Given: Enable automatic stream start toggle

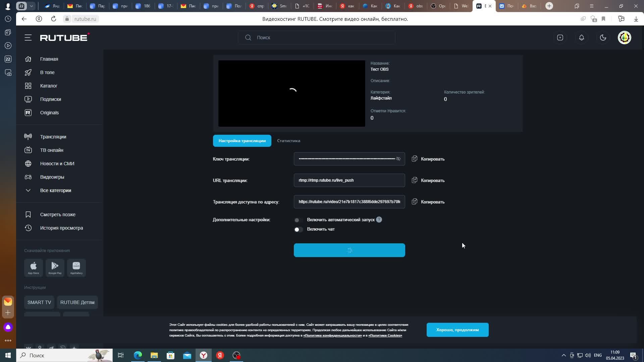Looking at the screenshot, I should click(x=298, y=220).
